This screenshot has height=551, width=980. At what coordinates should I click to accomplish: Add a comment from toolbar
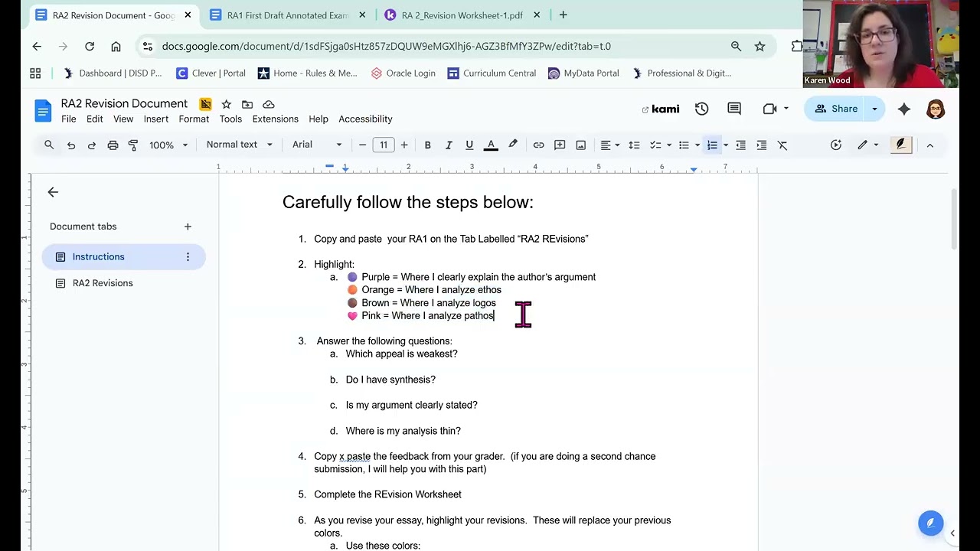560,145
